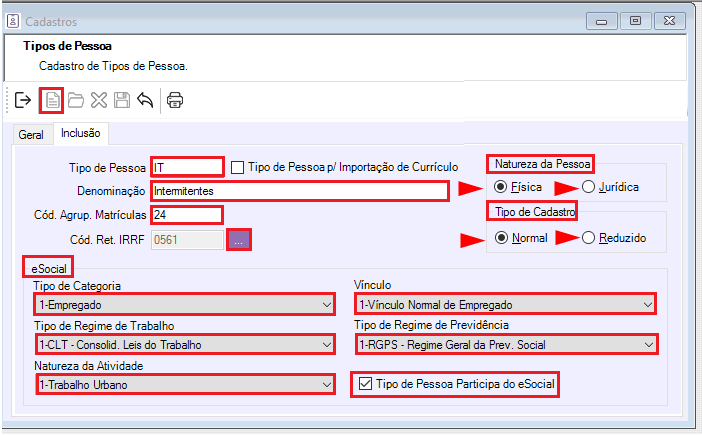The height and width of the screenshot is (435, 702).
Task: Check Tipo de Pessoa p/ Importação de Currículo
Action: (238, 167)
